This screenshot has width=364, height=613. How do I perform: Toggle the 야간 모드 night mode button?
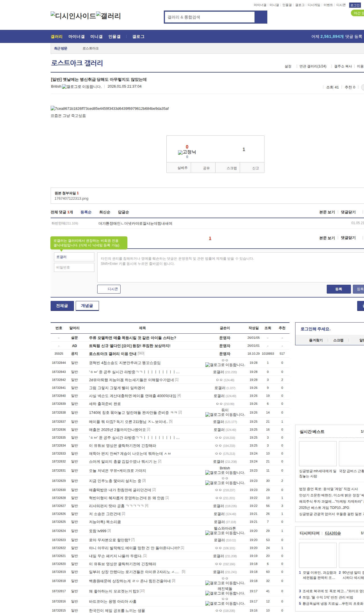[x=357, y=13]
